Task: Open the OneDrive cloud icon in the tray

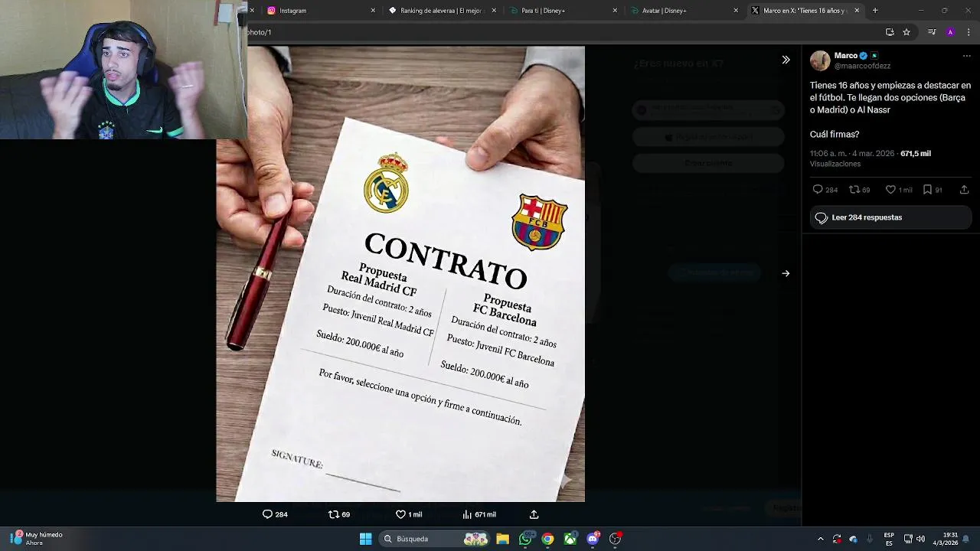Action: click(853, 539)
